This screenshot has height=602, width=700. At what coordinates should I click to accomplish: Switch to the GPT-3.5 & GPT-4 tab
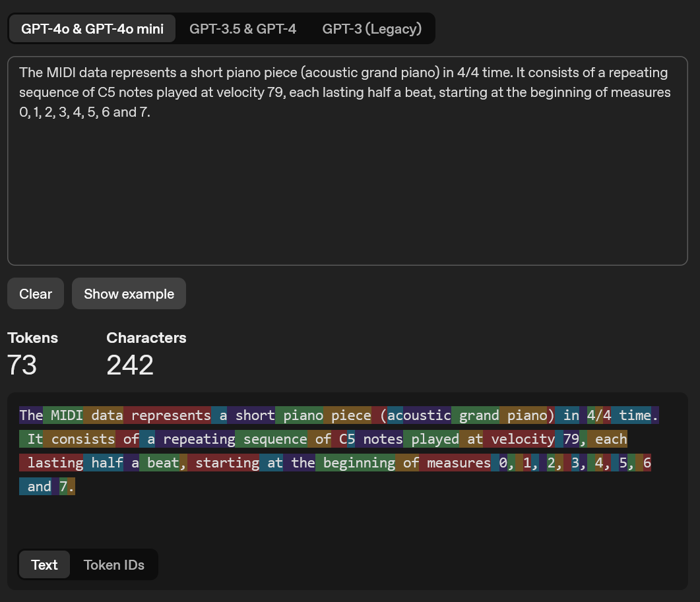pos(243,28)
